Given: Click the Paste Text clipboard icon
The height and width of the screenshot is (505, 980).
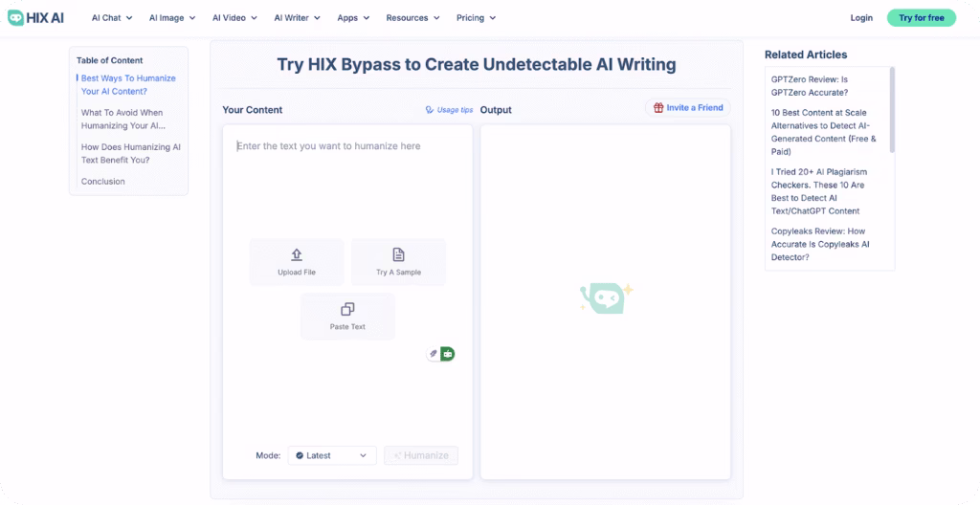Looking at the screenshot, I should 347,309.
